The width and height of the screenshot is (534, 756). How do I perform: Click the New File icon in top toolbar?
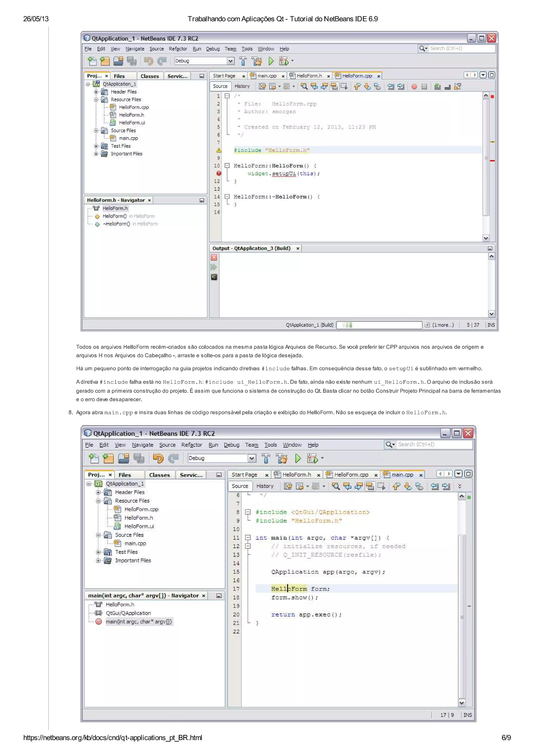click(92, 61)
